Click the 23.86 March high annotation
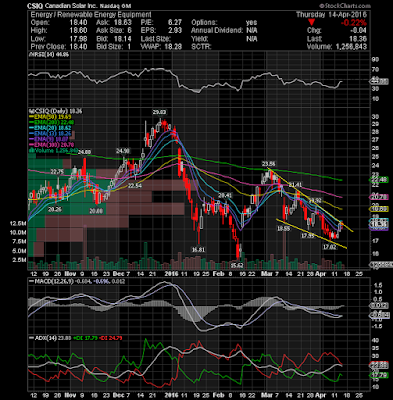The image size is (393, 400). point(268,164)
